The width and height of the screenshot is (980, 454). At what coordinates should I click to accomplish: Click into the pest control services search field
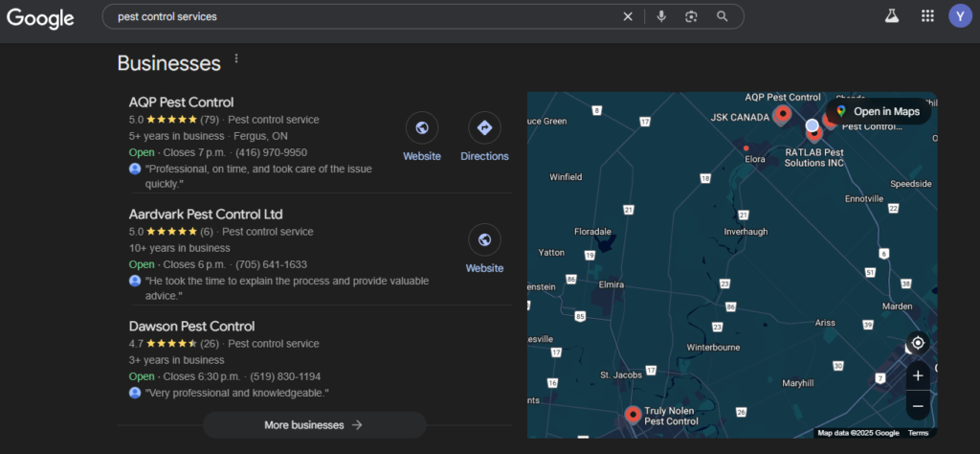point(368,17)
